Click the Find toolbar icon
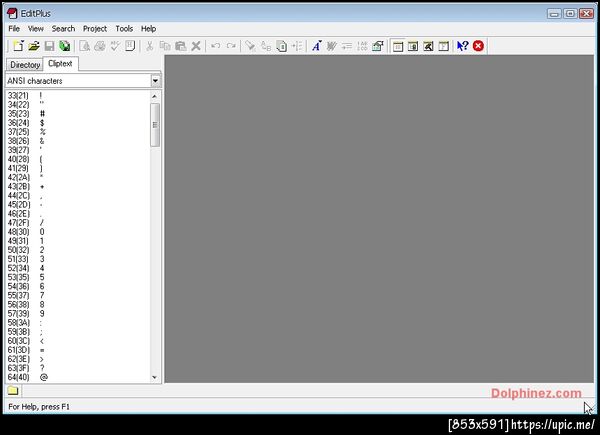 [250, 46]
